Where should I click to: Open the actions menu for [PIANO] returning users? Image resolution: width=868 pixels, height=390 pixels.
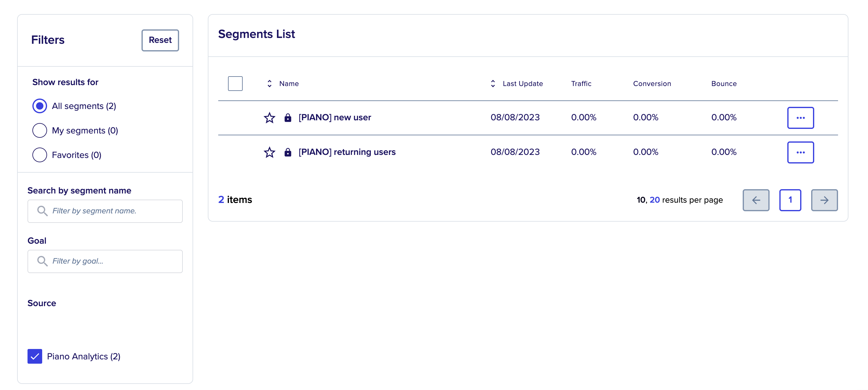801,152
